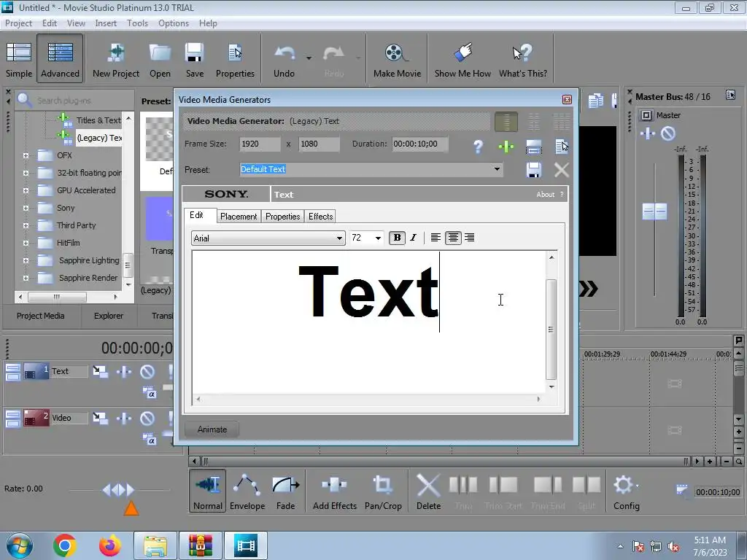Expand the OFX folder
This screenshot has width=747, height=560.
[x=26, y=155]
